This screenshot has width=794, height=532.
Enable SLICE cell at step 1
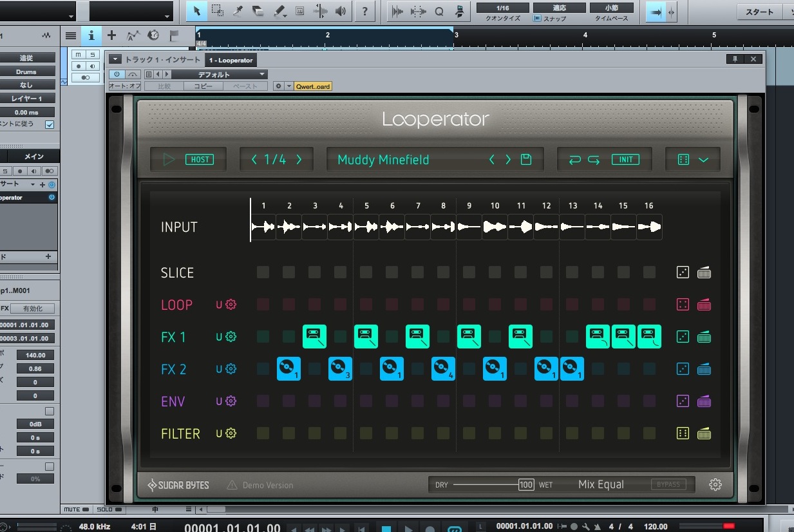[263, 272]
